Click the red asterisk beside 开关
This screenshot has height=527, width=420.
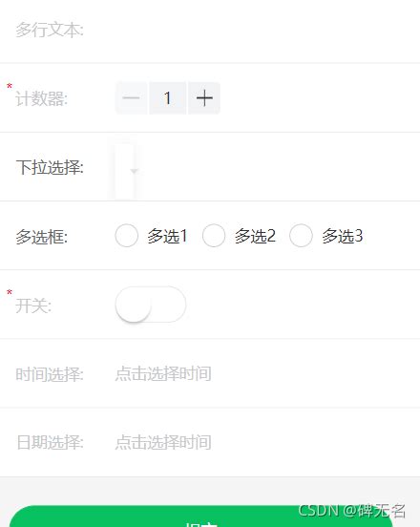point(10,293)
